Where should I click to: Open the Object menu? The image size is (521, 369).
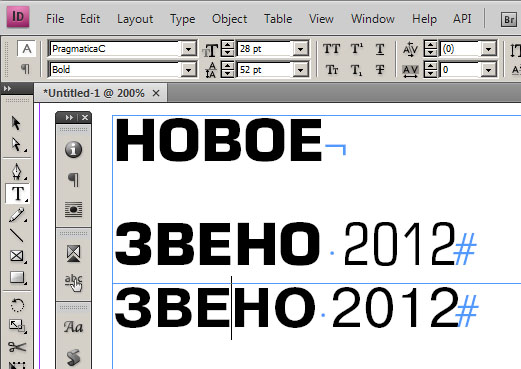229,19
